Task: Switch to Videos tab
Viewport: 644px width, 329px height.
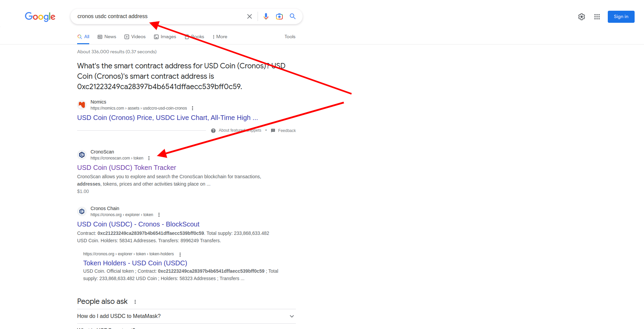Action: [x=135, y=37]
